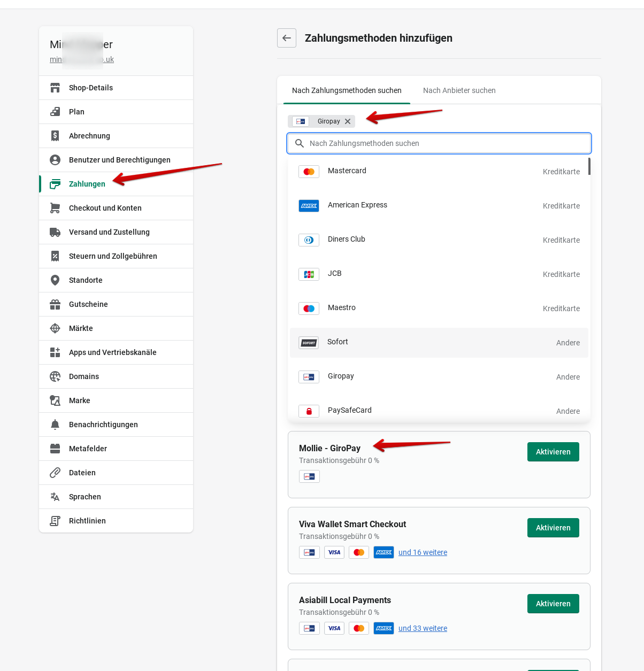Click the Benachrichtigungen bell icon

pos(55,425)
